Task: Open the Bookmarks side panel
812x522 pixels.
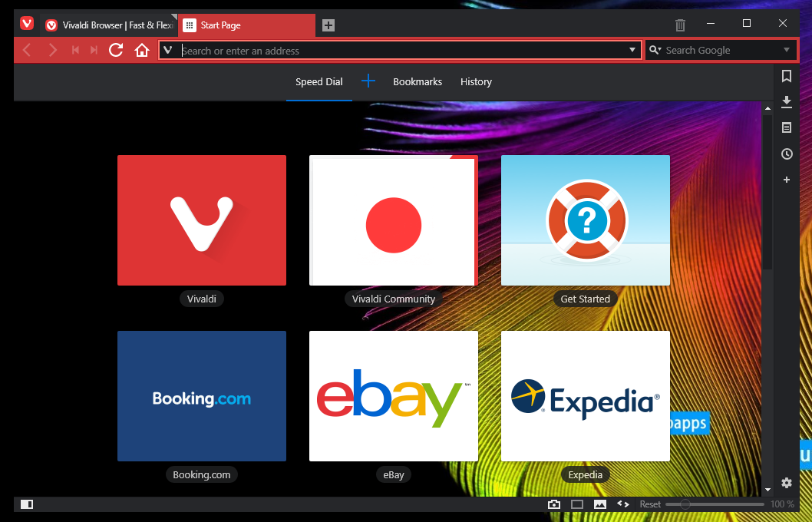Action: [786, 76]
